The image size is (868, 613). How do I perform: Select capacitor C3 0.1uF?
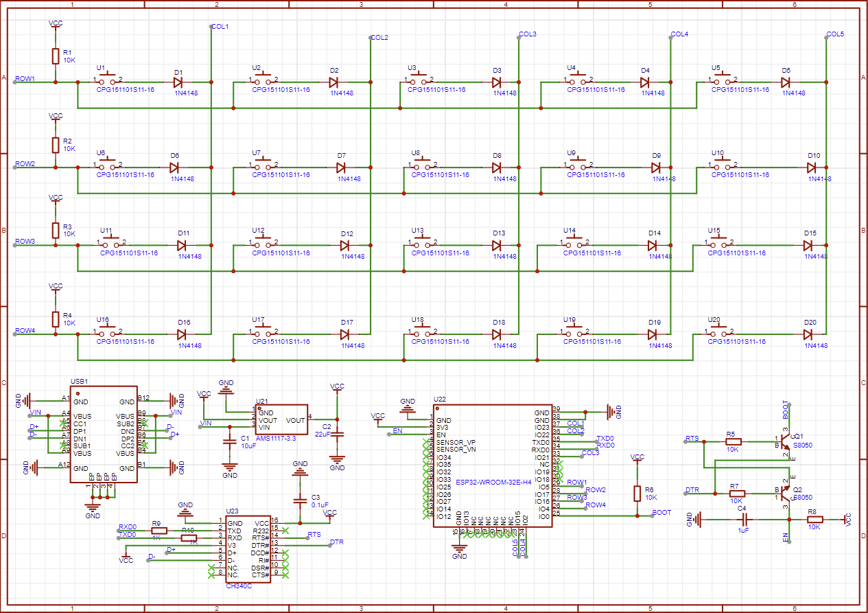pyautogui.click(x=300, y=500)
